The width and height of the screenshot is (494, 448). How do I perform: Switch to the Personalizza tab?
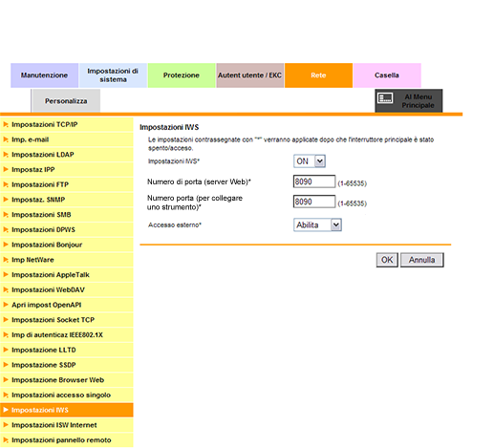(66, 101)
